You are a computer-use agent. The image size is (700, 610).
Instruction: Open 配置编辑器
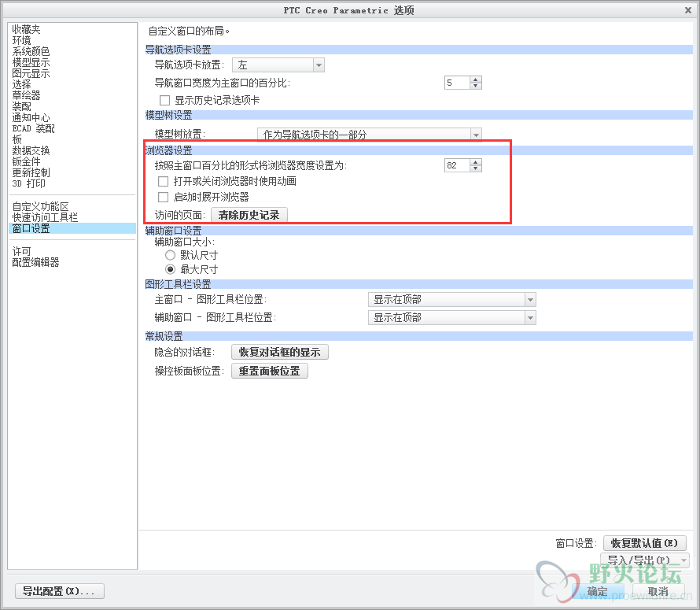pos(35,262)
